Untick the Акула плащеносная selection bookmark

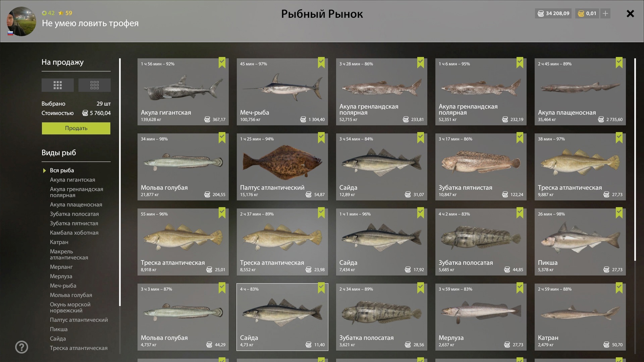pos(619,63)
